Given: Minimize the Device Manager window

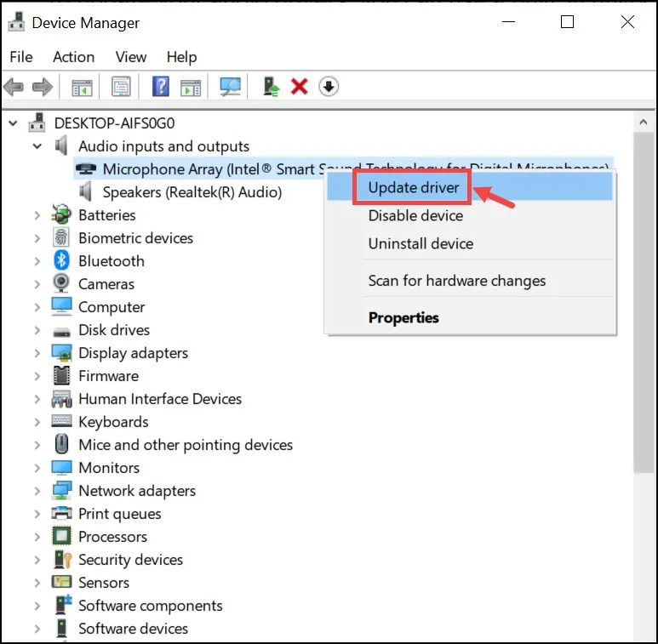Looking at the screenshot, I should pyautogui.click(x=508, y=22).
